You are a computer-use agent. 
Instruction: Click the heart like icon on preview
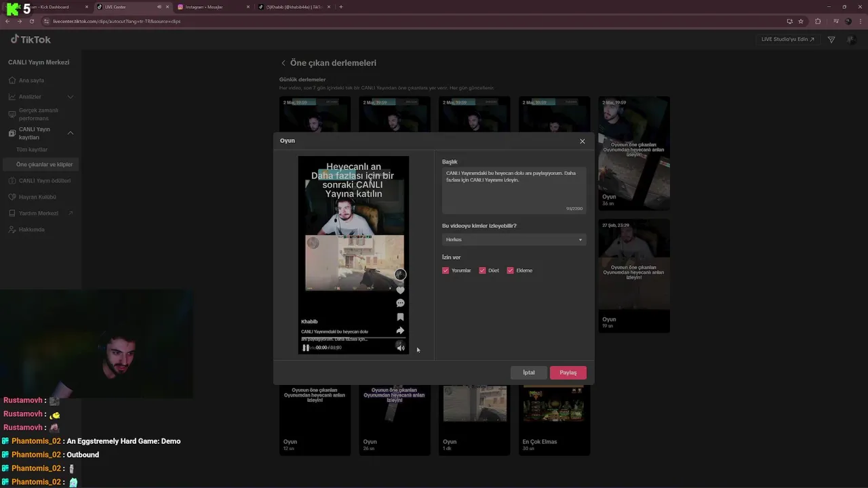pyautogui.click(x=400, y=290)
